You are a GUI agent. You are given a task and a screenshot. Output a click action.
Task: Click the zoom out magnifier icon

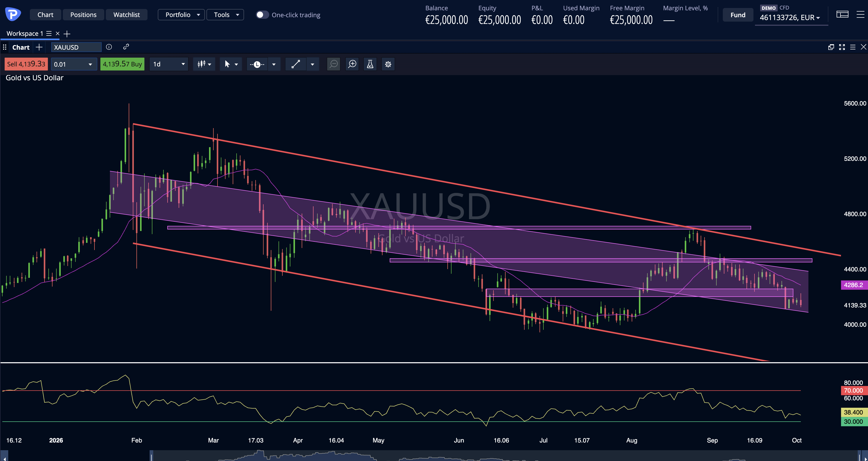pos(334,64)
